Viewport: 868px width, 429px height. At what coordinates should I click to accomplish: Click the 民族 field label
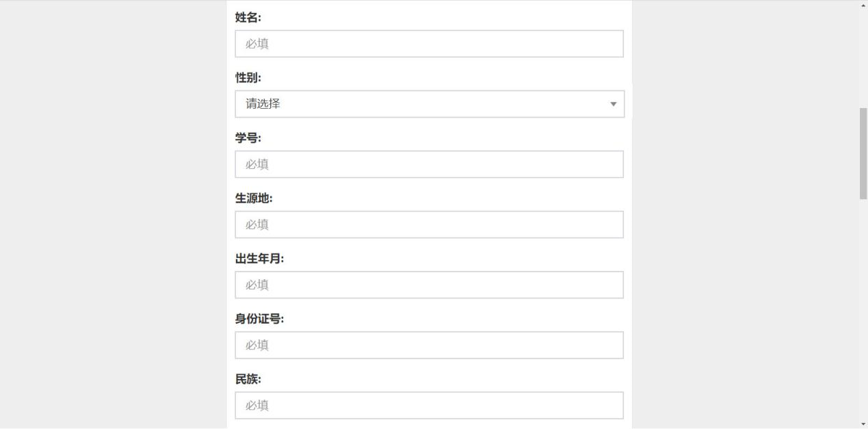(248, 379)
